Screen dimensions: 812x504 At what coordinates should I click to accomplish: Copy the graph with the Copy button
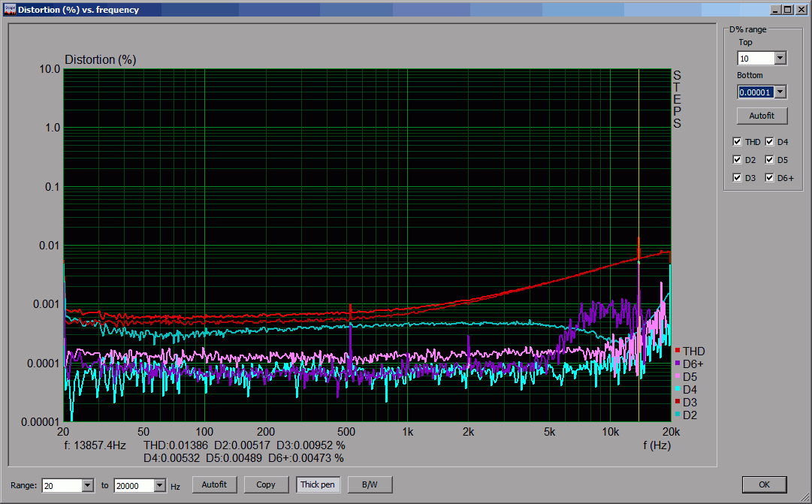266,484
